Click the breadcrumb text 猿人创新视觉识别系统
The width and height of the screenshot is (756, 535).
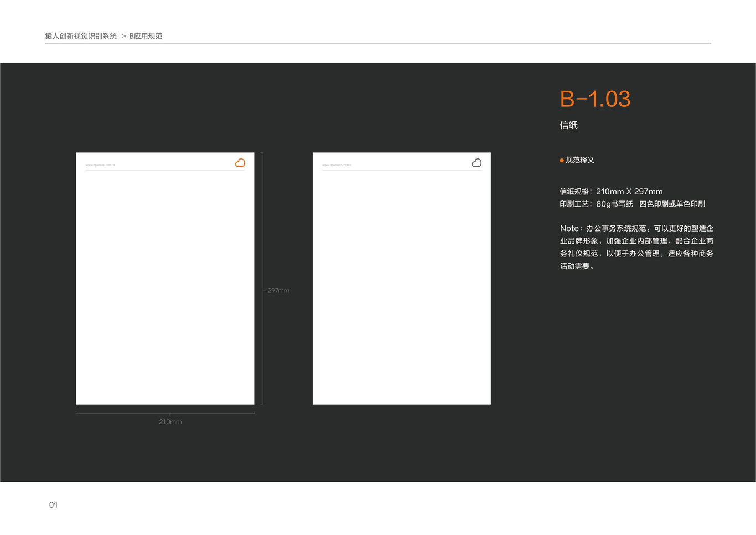pos(81,36)
